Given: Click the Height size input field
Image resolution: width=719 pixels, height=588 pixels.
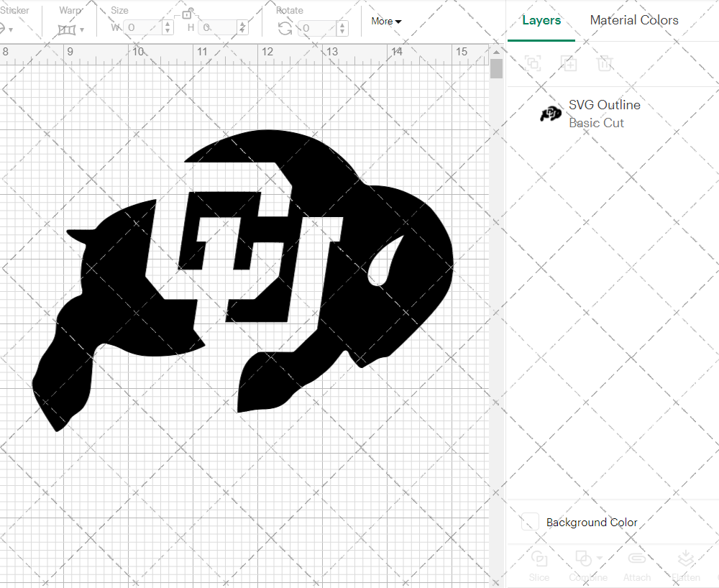Looking at the screenshot, I should (x=219, y=27).
